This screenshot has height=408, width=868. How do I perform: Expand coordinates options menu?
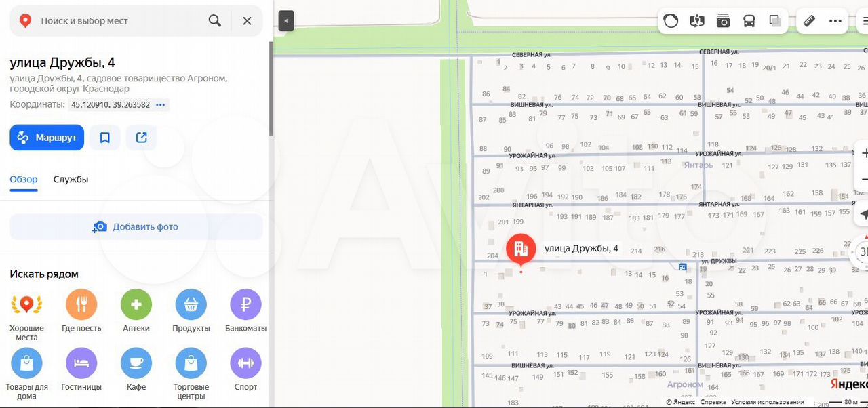tap(161, 105)
